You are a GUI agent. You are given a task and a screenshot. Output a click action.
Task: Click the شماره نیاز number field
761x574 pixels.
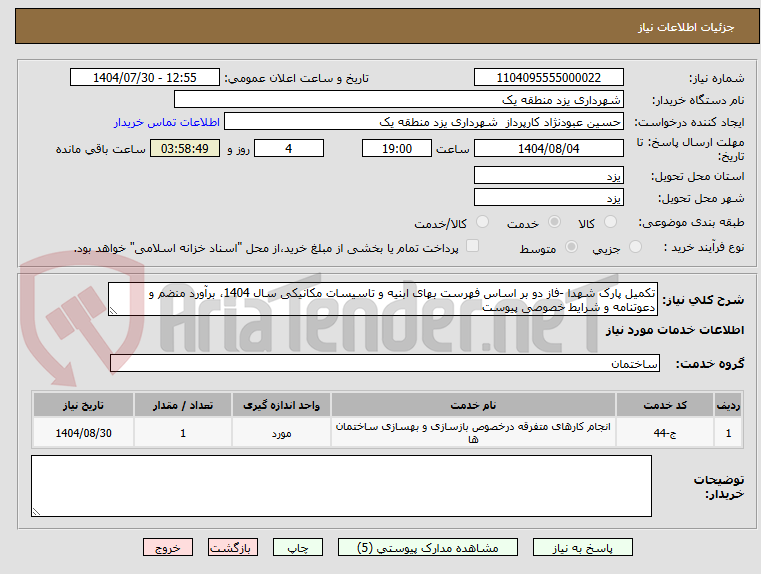pyautogui.click(x=548, y=77)
